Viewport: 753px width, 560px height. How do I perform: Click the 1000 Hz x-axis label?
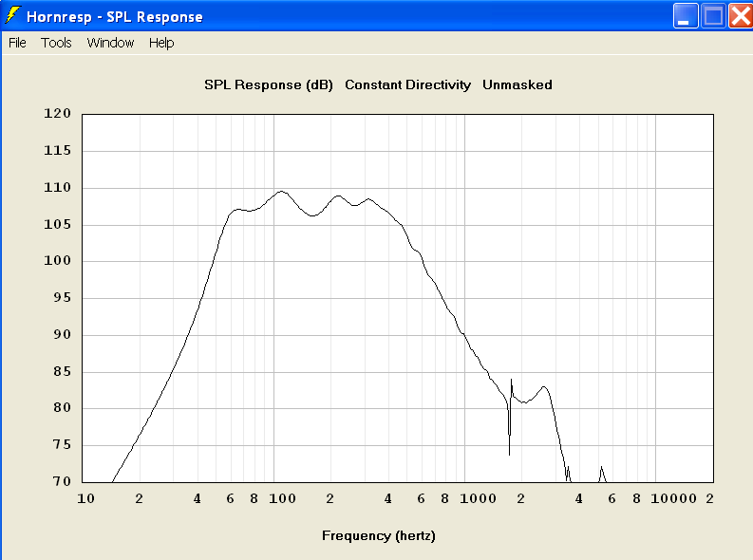point(479,499)
